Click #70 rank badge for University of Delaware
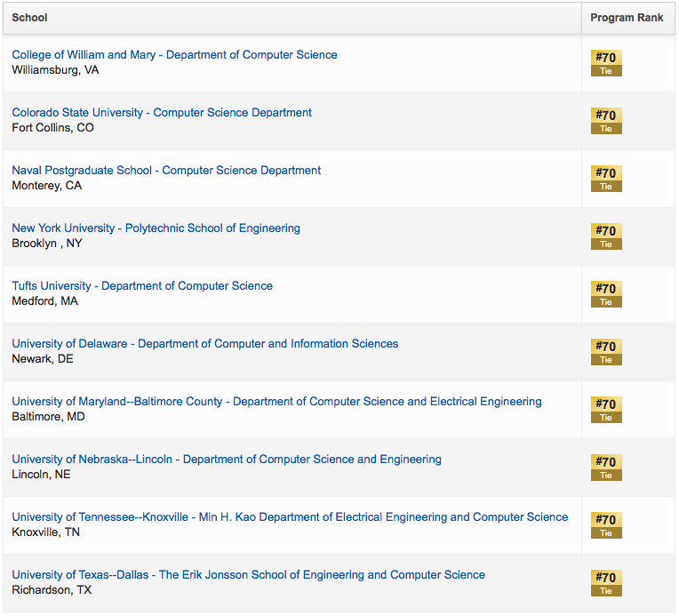 coord(606,352)
